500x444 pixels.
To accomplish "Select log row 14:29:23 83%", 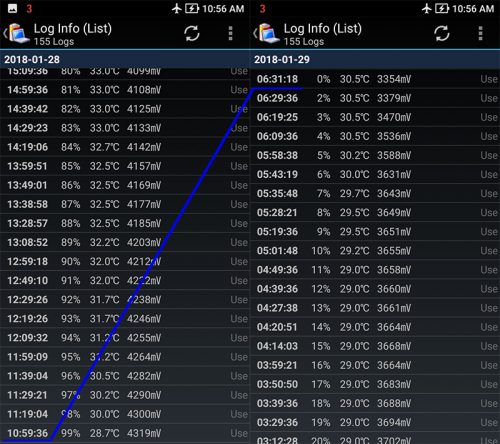I will pyautogui.click(x=125, y=128).
